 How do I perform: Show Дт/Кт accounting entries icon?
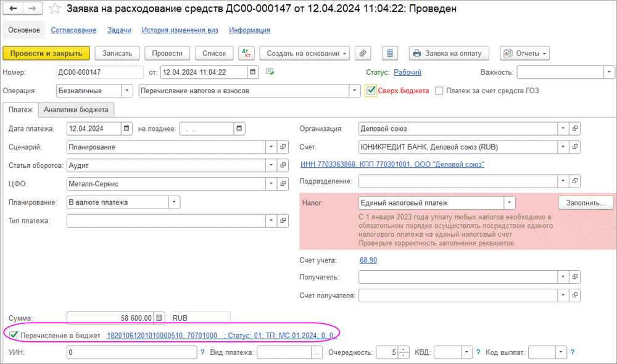pos(246,53)
